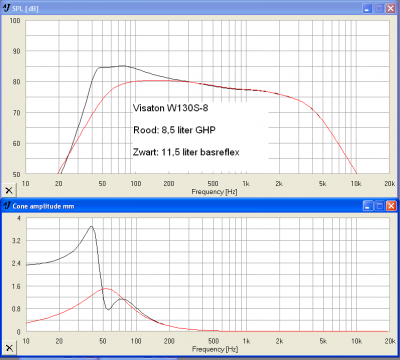Click the Visaton W130S-8 annotation text
The height and width of the screenshot is (360, 400).
[x=170, y=108]
